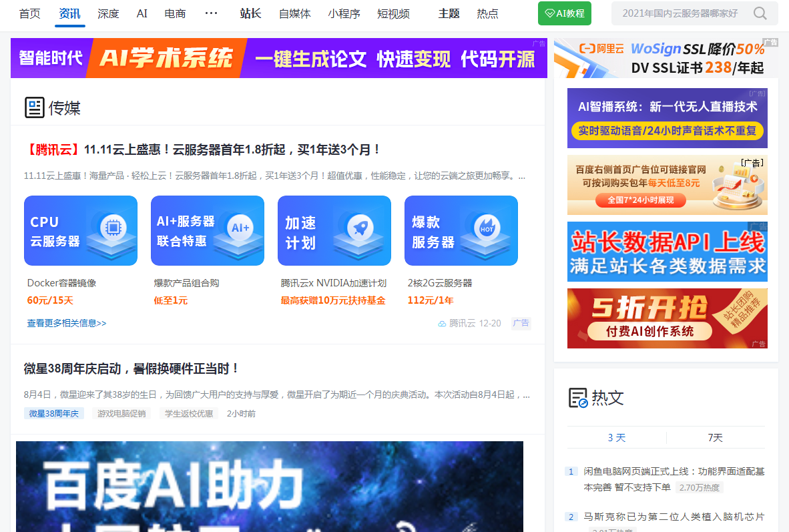789x532 pixels.
Task: Click the 广告 tag next to 腾讯云 12-20
Action: click(521, 323)
